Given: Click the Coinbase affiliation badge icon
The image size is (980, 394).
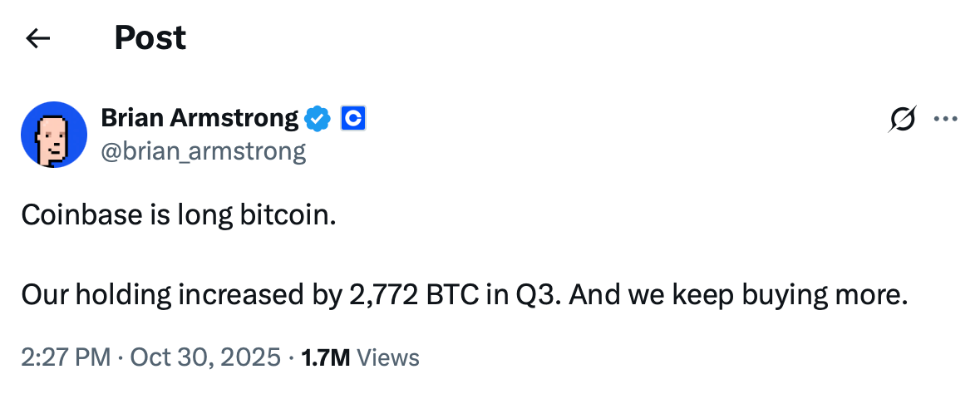Looking at the screenshot, I should coord(353,120).
